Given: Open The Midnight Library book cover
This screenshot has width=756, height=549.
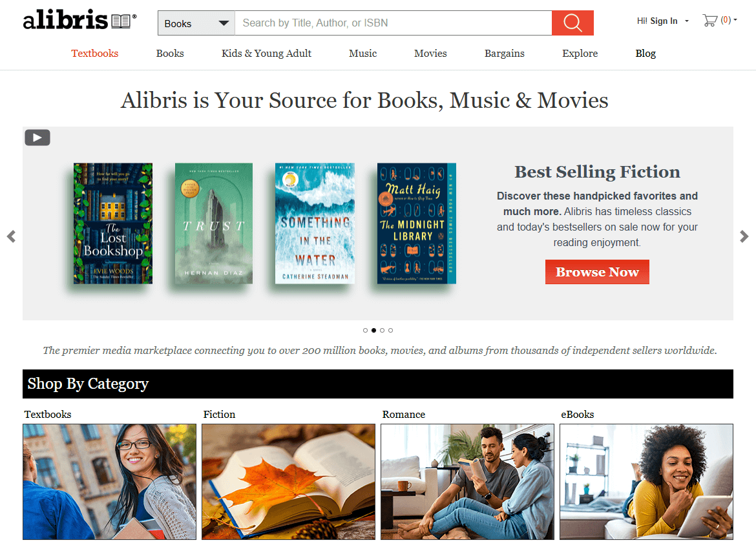Looking at the screenshot, I should 416,223.
